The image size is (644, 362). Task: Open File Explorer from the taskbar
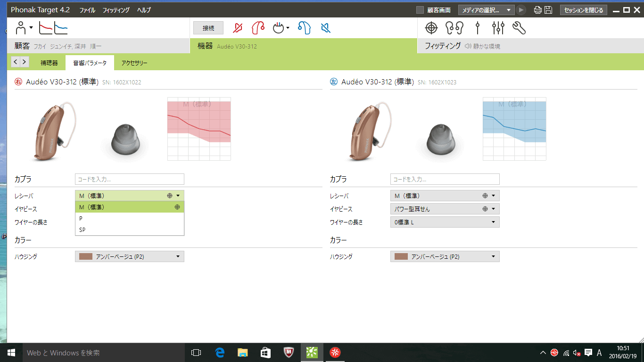point(242,353)
